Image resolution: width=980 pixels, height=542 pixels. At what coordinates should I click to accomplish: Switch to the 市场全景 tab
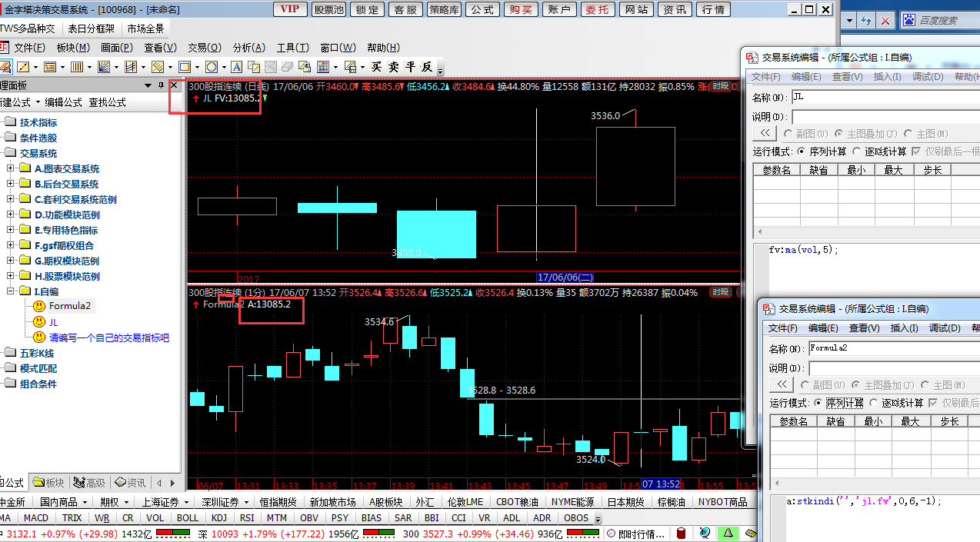(146, 28)
